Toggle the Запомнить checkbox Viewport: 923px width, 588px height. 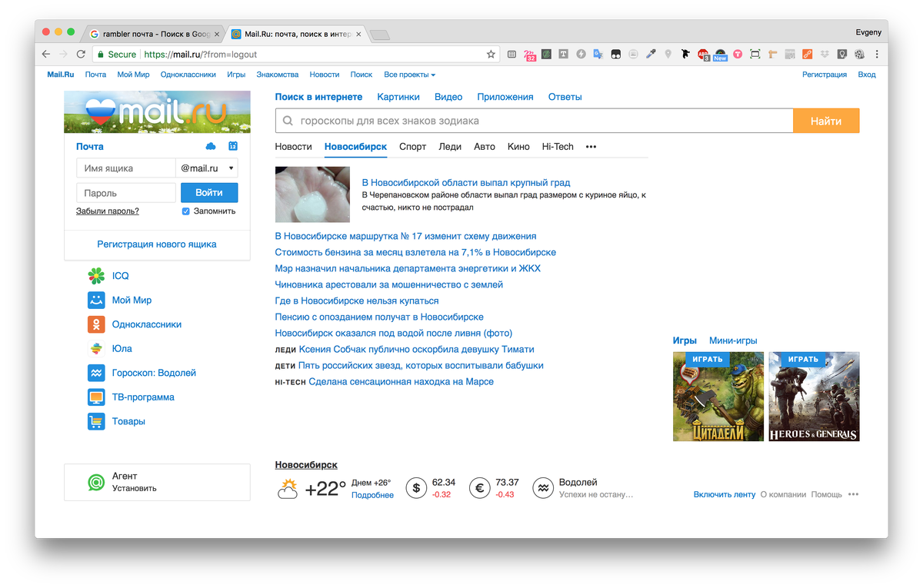[185, 211]
